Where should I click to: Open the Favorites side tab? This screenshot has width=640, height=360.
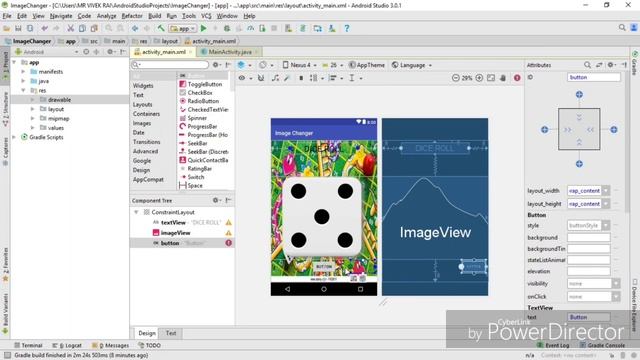[5, 264]
